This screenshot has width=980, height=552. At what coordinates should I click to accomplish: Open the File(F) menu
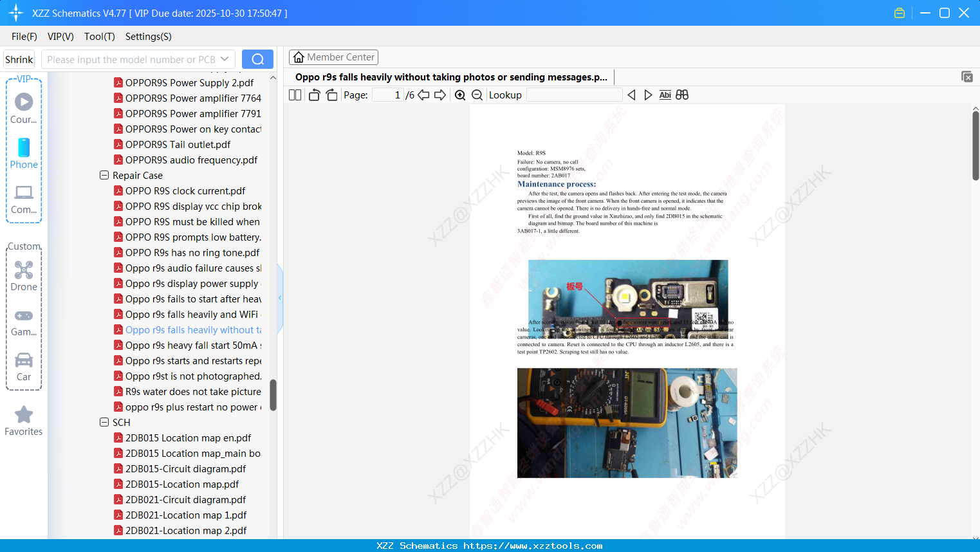click(24, 37)
